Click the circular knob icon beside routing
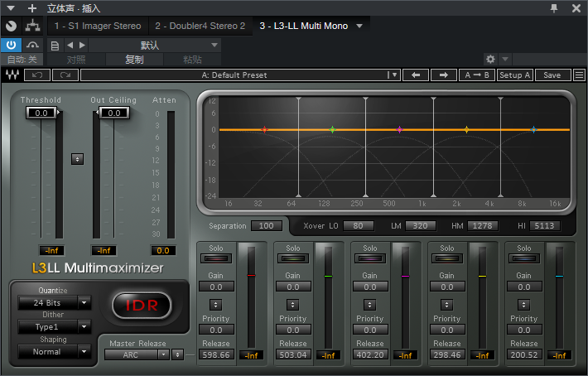 click(x=12, y=26)
